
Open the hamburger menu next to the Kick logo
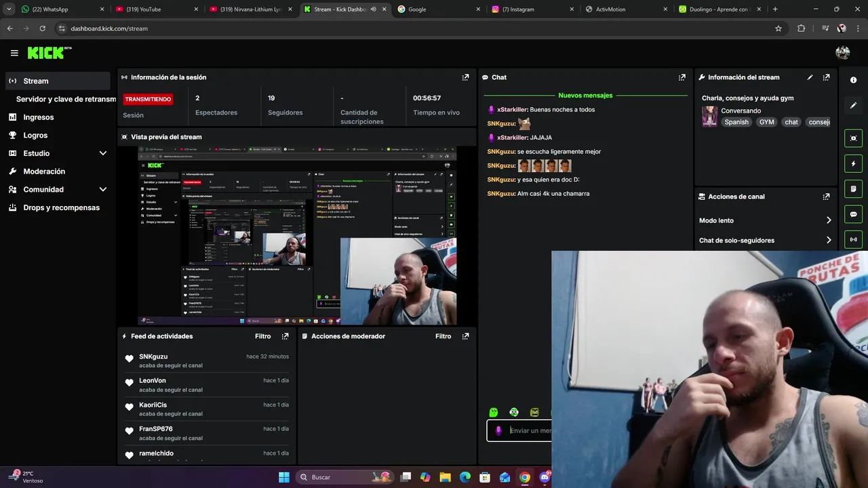click(x=14, y=53)
